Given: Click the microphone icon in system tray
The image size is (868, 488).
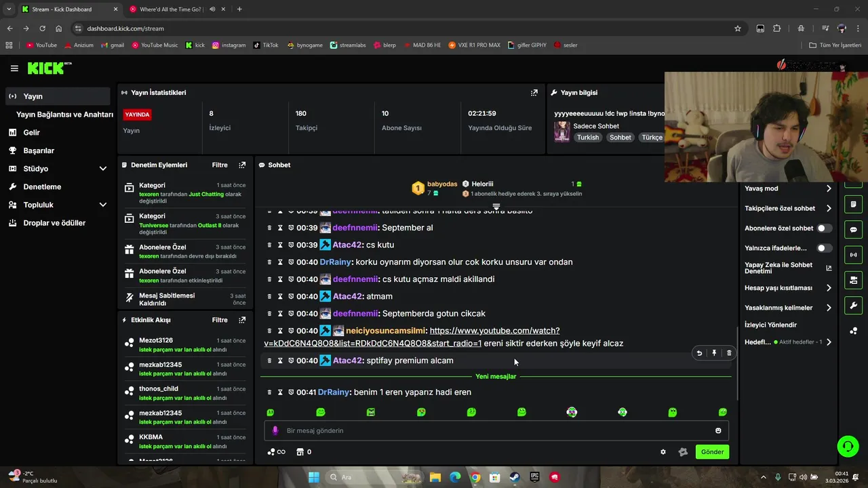Looking at the screenshot, I should [778, 477].
